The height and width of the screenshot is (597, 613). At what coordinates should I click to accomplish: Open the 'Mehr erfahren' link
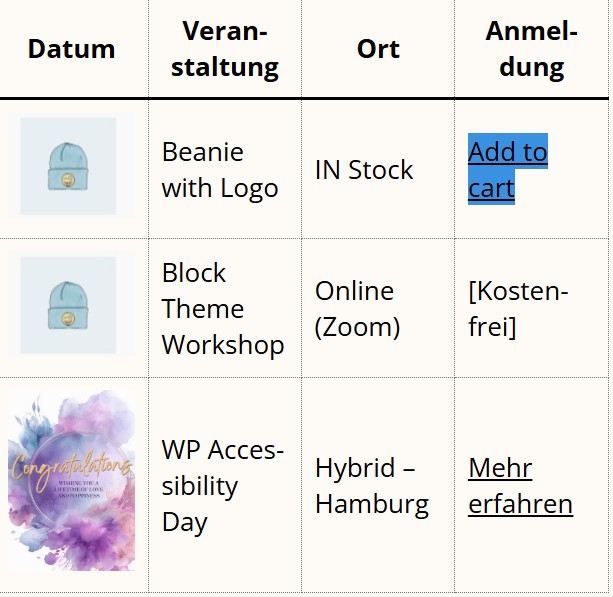pyautogui.click(x=520, y=486)
